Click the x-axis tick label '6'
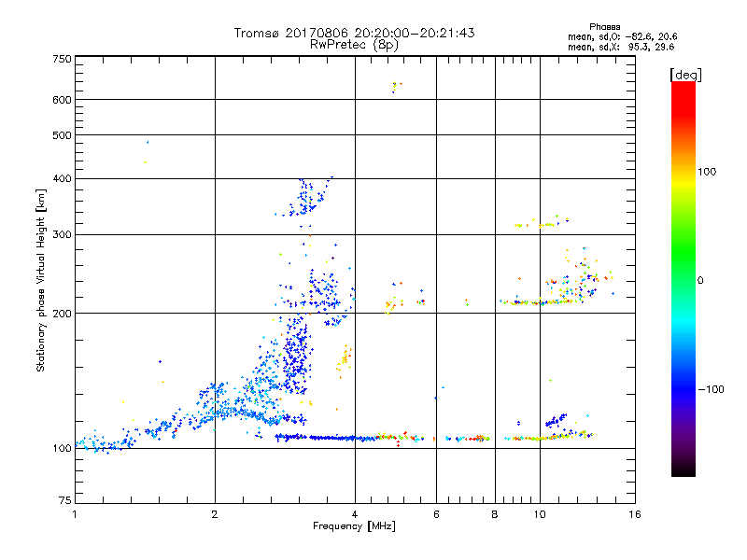Viewport: 747px width, 560px height. pos(436,514)
